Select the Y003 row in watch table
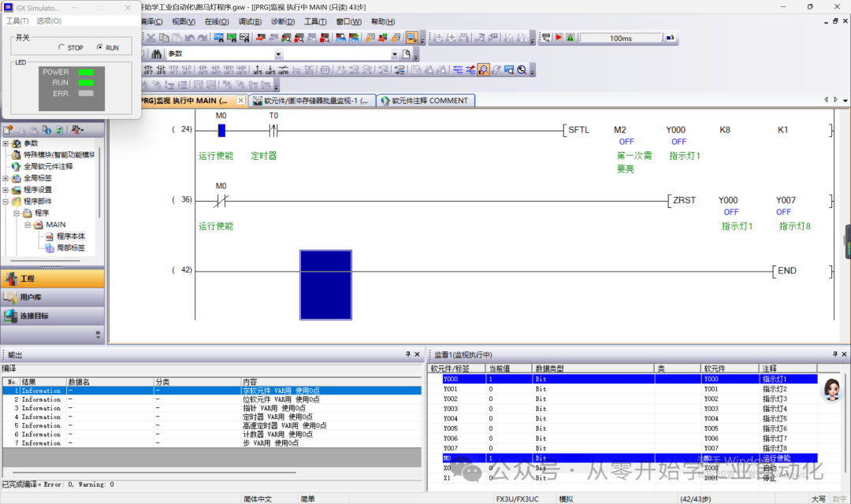This screenshot has height=504, width=851. coord(622,409)
